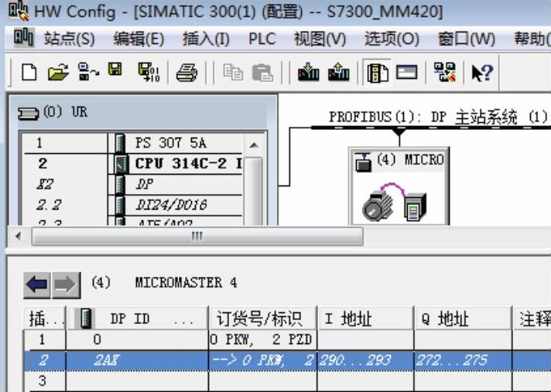Screen dimensions: 551x392
Task: Click slot number 1 in rack
Action: click(x=39, y=143)
